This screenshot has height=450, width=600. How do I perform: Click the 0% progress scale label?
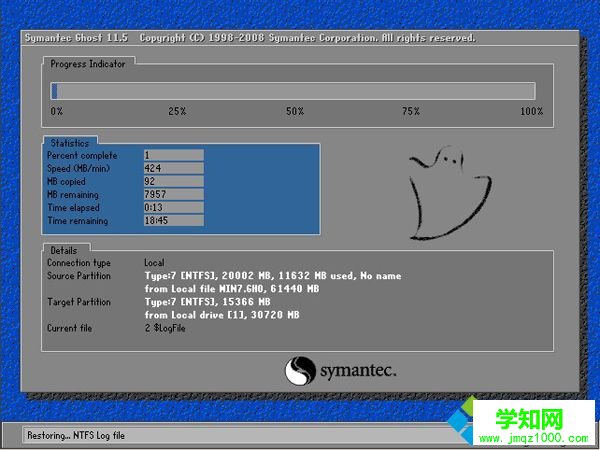coord(57,111)
